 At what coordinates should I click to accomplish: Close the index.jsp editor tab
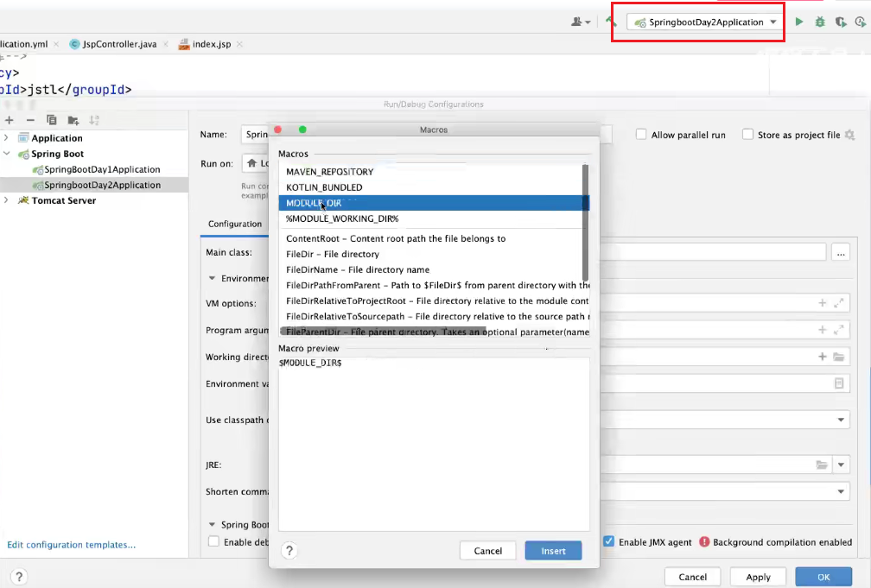(239, 44)
